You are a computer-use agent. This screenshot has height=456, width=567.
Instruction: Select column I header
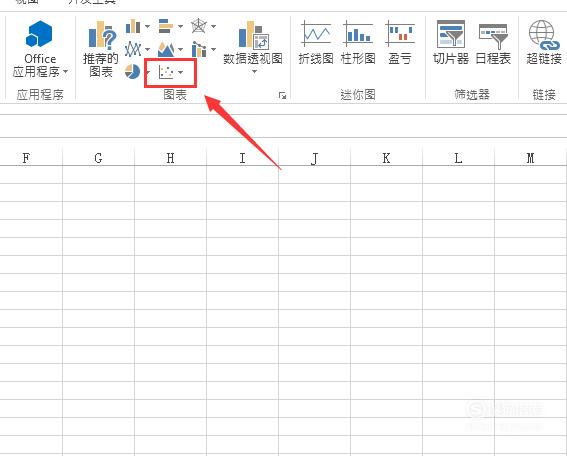pyautogui.click(x=242, y=158)
